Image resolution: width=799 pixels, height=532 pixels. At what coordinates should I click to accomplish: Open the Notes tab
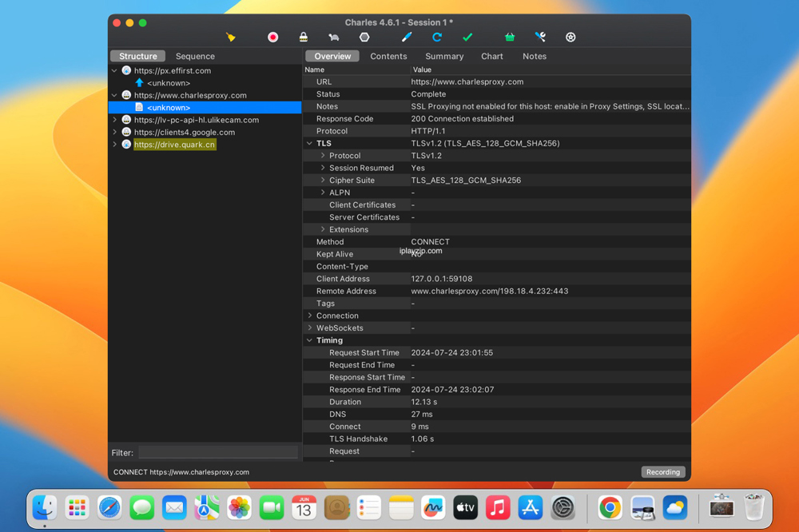point(535,56)
